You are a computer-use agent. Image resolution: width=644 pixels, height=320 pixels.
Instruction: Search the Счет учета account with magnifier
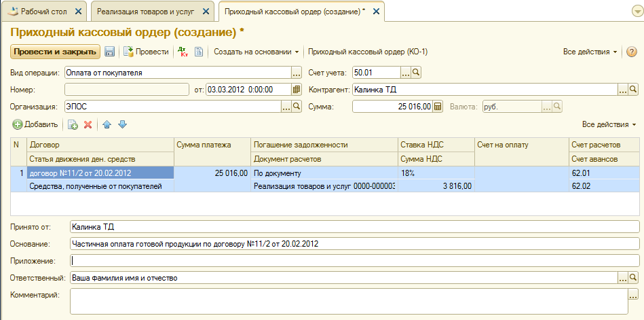[417, 72]
